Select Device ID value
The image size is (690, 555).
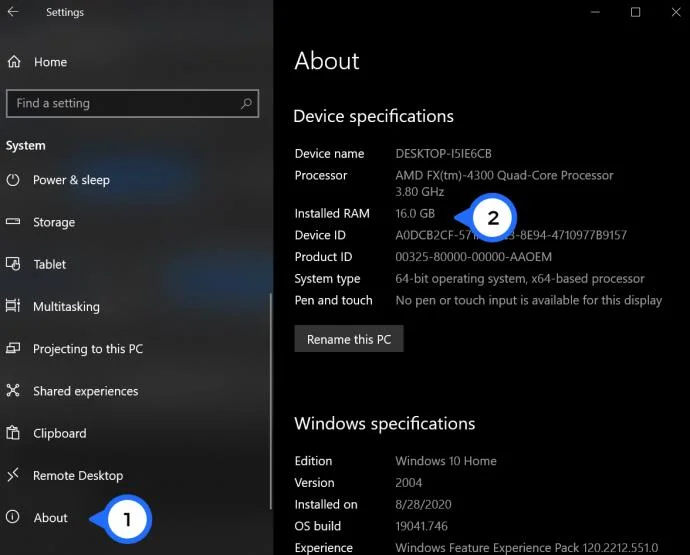click(511, 235)
